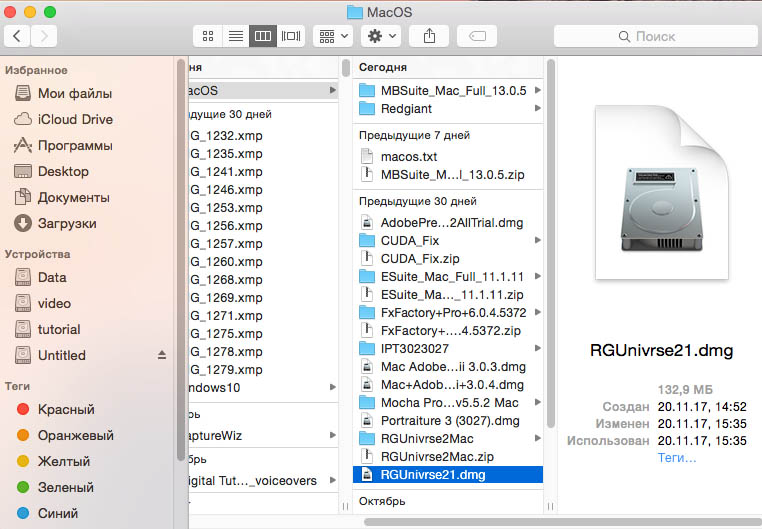Open the item arrangement dropdown

333,36
